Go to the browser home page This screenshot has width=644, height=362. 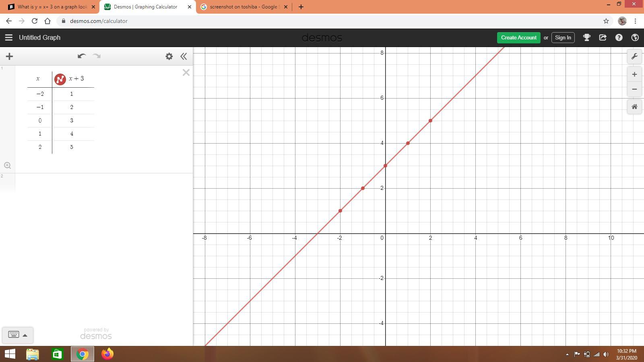[47, 21]
